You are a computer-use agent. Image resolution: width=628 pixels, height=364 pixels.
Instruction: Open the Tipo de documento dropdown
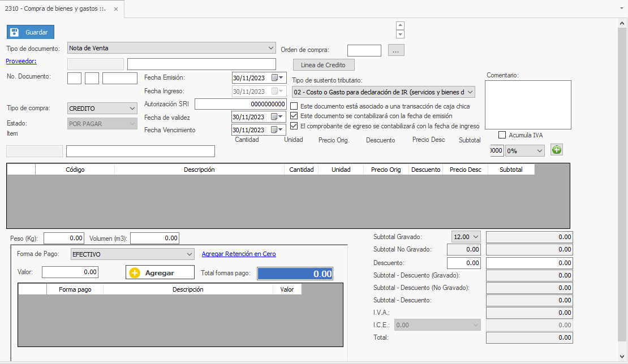(171, 48)
